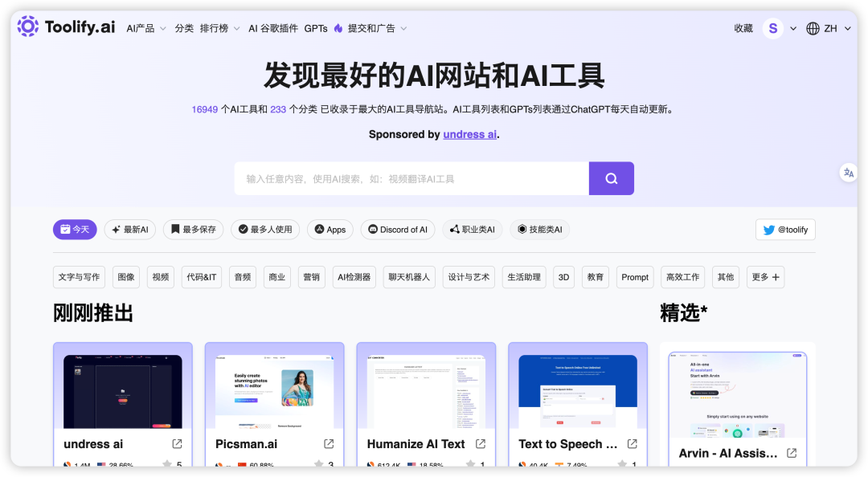Select the 今天 filter tab
Screen dimensions: 868x477
coord(75,229)
